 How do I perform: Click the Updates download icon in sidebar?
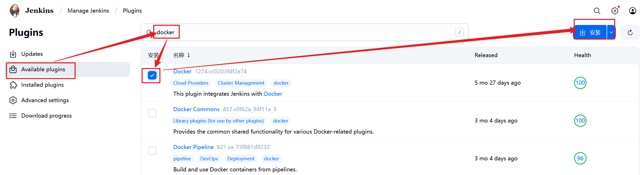point(13,54)
